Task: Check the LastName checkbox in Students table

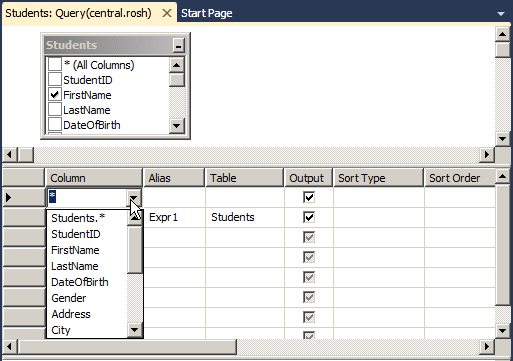Action: click(55, 110)
